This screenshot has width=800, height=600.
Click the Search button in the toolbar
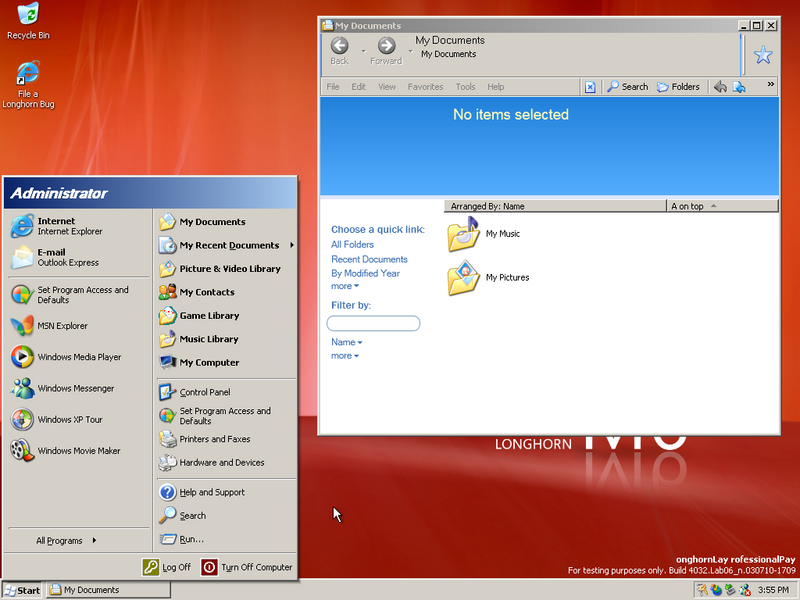[628, 86]
